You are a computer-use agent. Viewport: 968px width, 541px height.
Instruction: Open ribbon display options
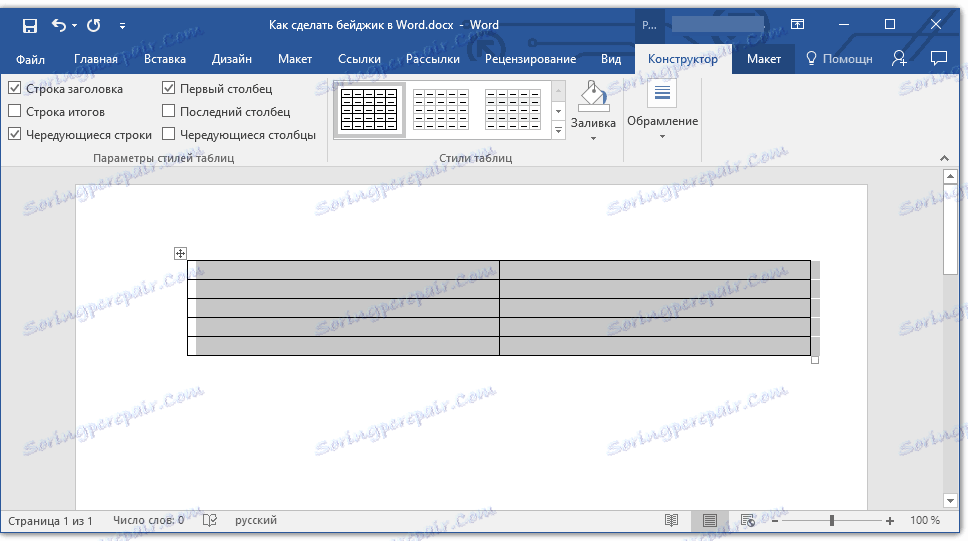pyautogui.click(x=798, y=24)
